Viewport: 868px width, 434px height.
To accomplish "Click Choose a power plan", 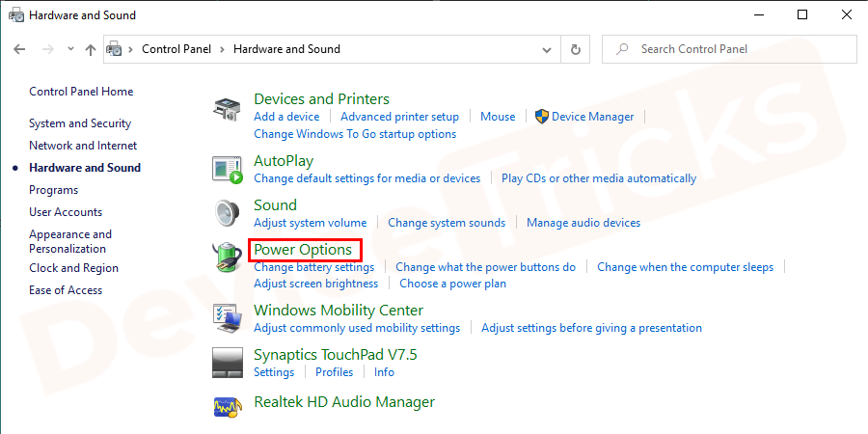I will point(453,284).
